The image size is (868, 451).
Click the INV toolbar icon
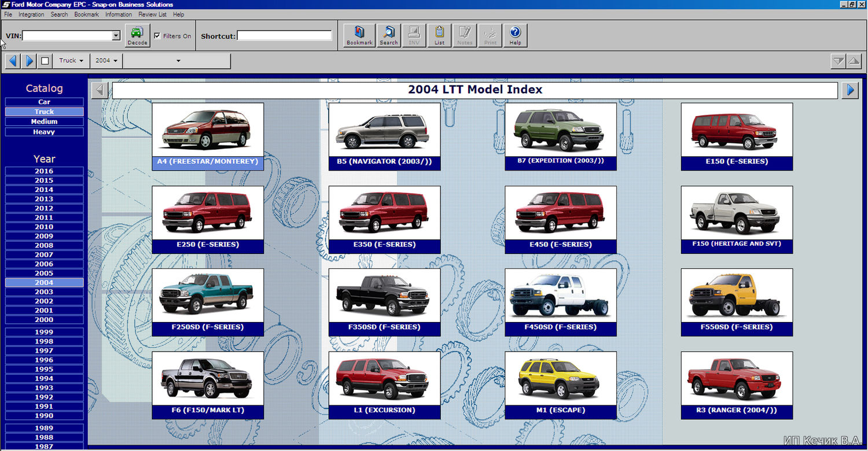pyautogui.click(x=414, y=35)
